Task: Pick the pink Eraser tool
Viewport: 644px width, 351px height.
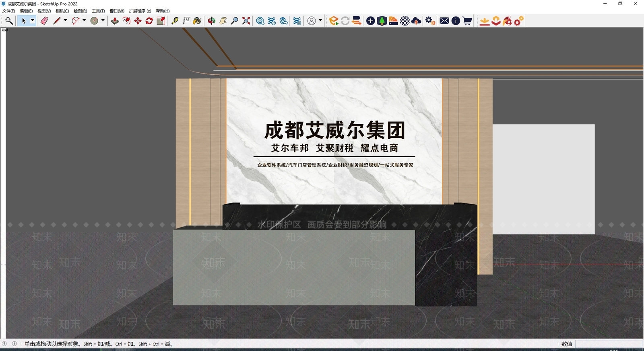Action: click(44, 21)
